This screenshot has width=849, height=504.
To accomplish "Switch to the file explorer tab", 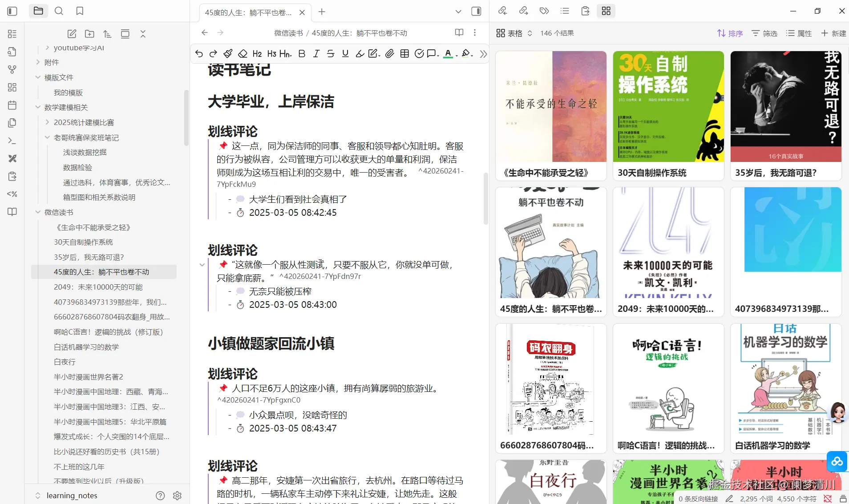I will click(x=38, y=11).
